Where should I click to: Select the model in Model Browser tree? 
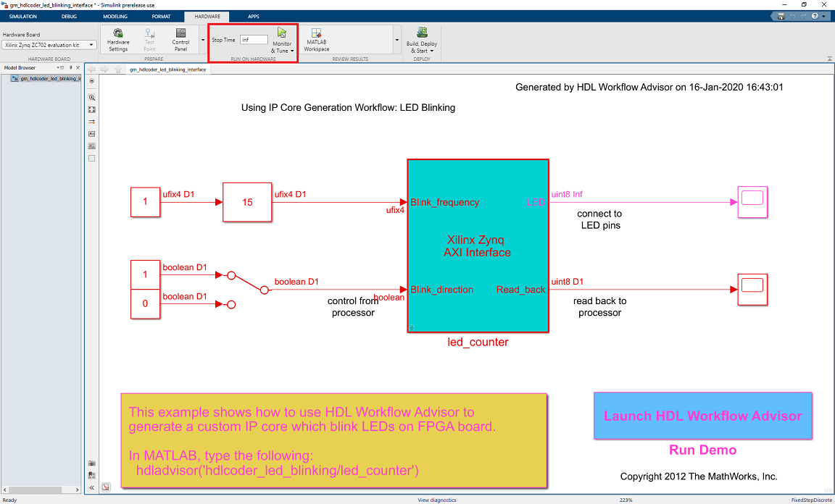(46, 78)
